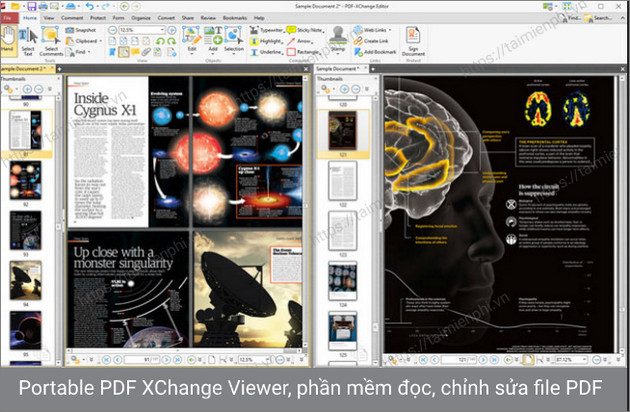Choose the Select Comments tool

(x=51, y=42)
